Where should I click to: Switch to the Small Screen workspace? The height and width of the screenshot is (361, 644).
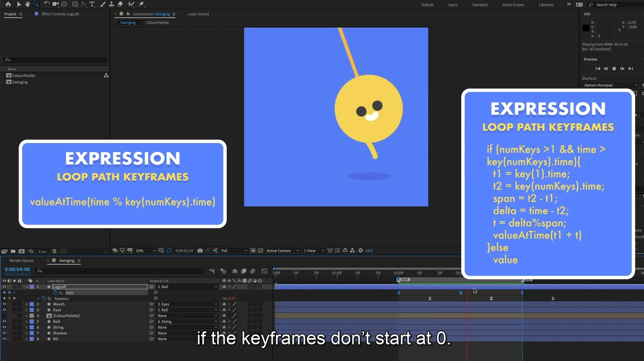tap(513, 5)
